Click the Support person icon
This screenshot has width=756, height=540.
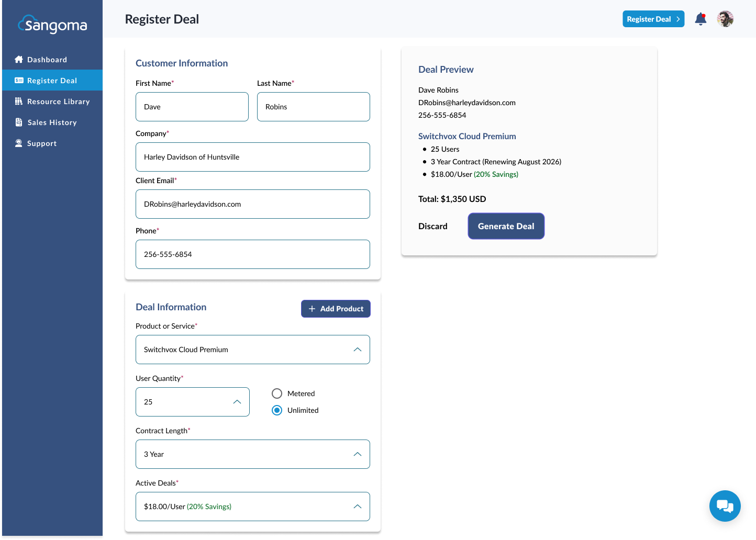(19, 143)
